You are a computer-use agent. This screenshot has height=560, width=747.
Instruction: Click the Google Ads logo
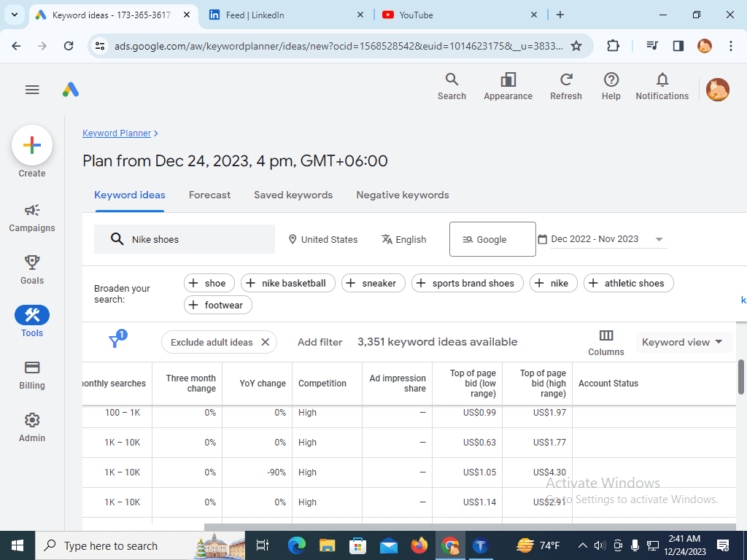click(71, 90)
